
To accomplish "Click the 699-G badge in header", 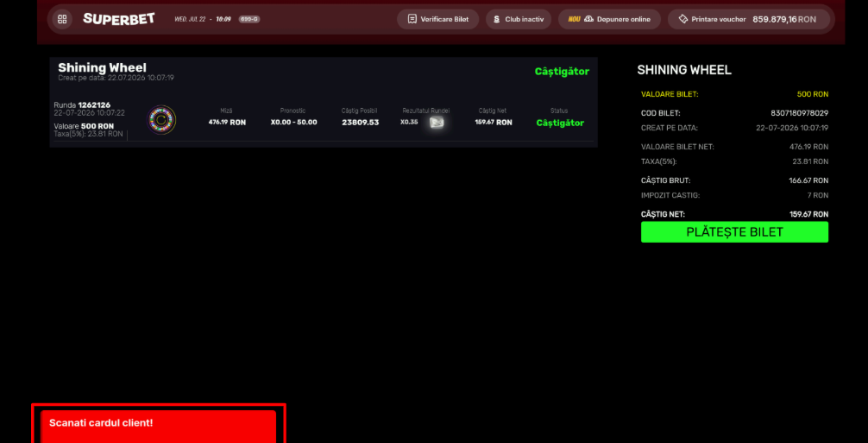I will 249,19.
